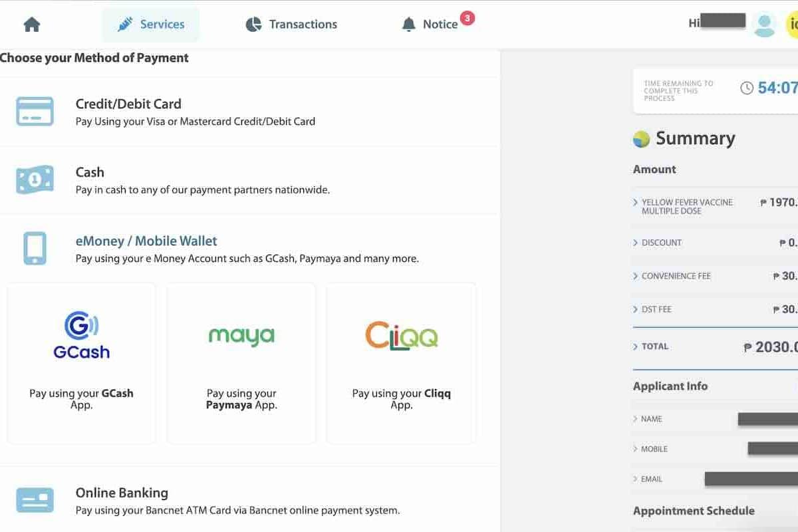Screen dimensions: 798x532
Task: Pay using the GCash option
Action: 81,363
